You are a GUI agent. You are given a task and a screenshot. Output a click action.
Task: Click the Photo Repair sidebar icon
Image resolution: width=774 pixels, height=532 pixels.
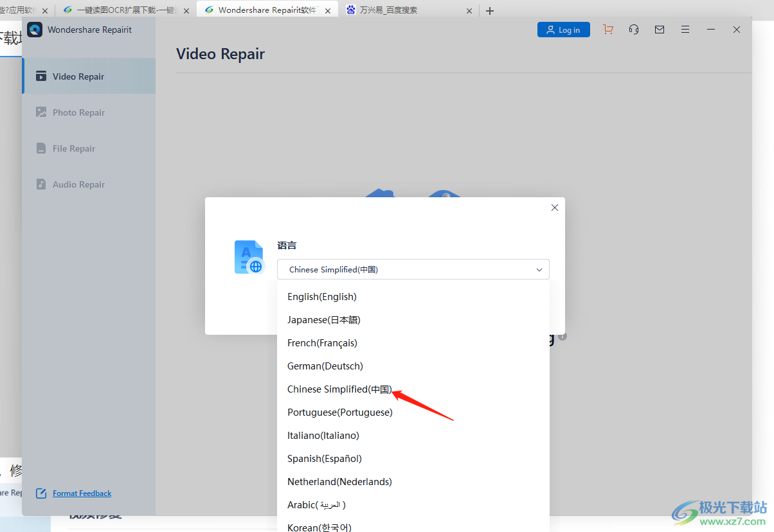[x=41, y=112]
